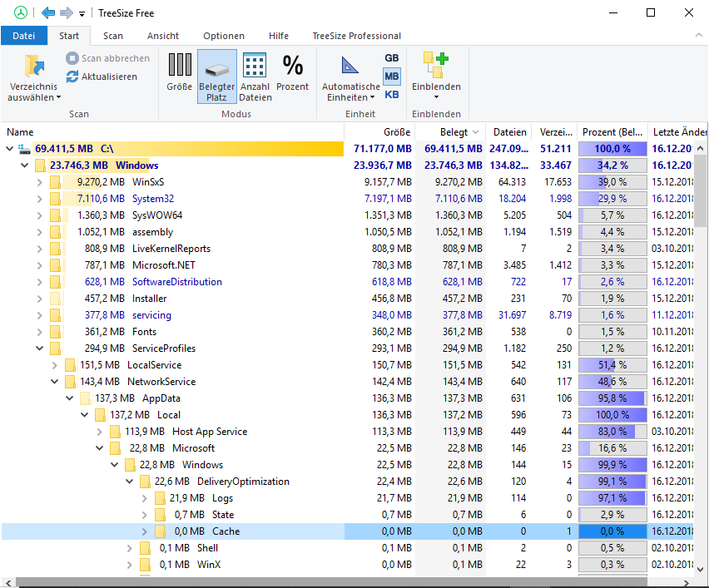This screenshot has width=709, height=588.
Task: Click the Verzeichnis auswählen folder icon
Action: tap(34, 66)
